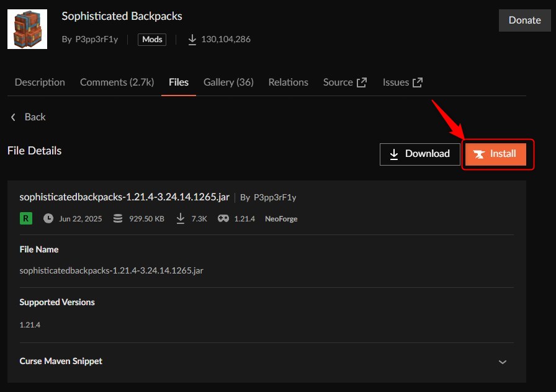556x392 pixels.
Task: Click the 929.50 KB file size text
Action: [146, 219]
